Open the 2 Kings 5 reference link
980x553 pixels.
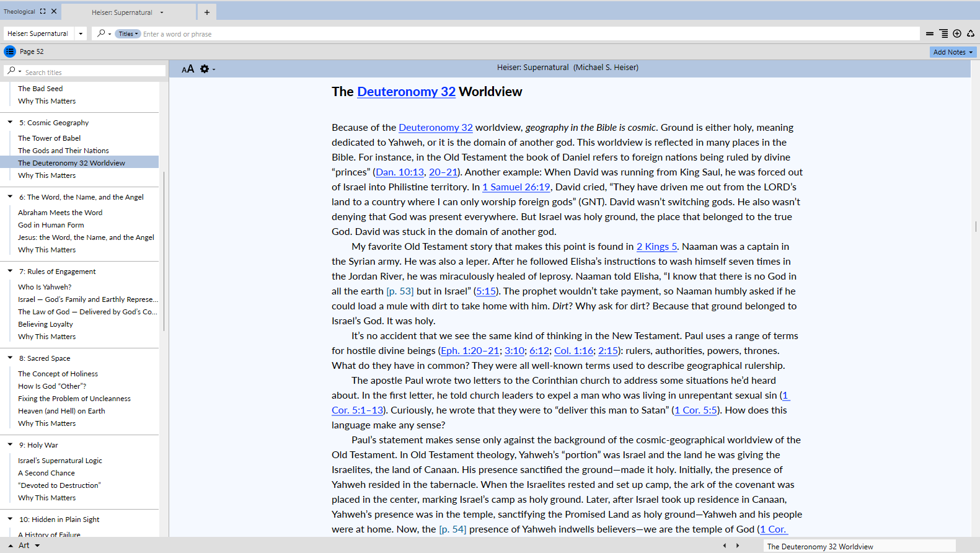tap(656, 247)
